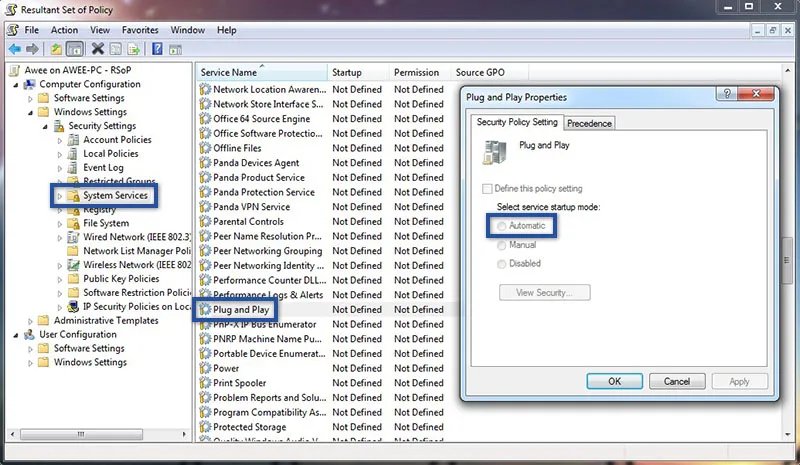Check the Define this policy setting box

[487, 188]
